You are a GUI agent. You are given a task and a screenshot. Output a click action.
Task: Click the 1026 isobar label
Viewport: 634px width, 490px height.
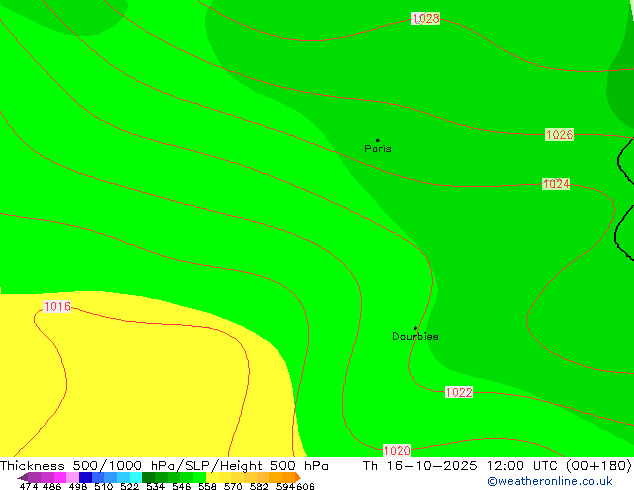click(560, 135)
